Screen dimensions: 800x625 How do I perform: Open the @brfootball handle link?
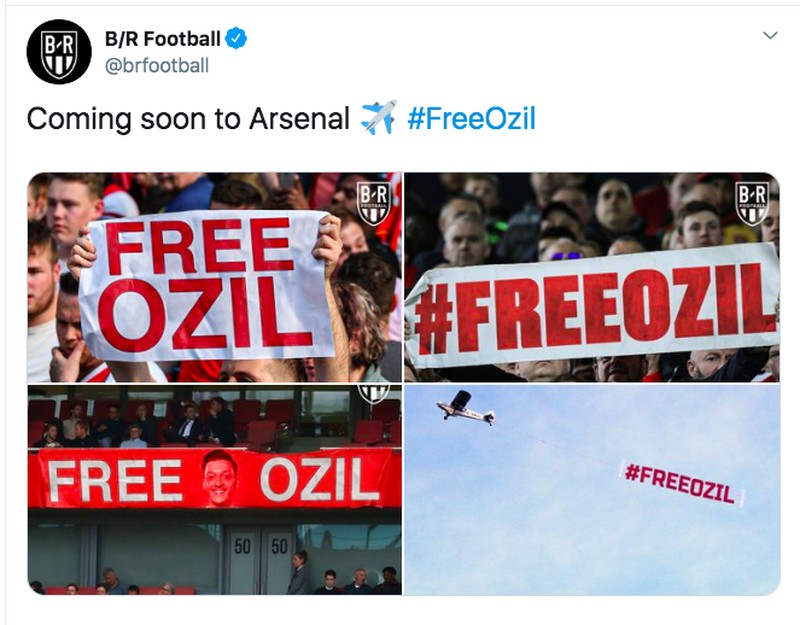tap(157, 66)
